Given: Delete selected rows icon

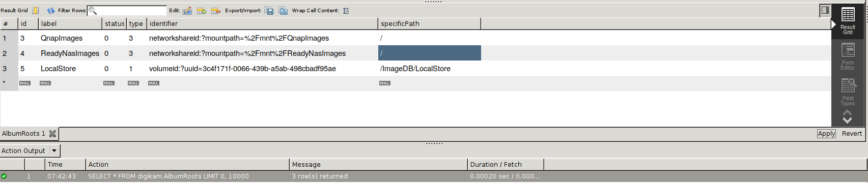Looking at the screenshot, I should tap(216, 10).
